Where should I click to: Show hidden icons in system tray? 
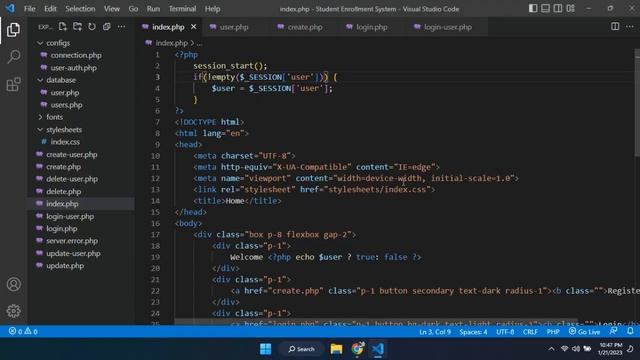coord(551,349)
